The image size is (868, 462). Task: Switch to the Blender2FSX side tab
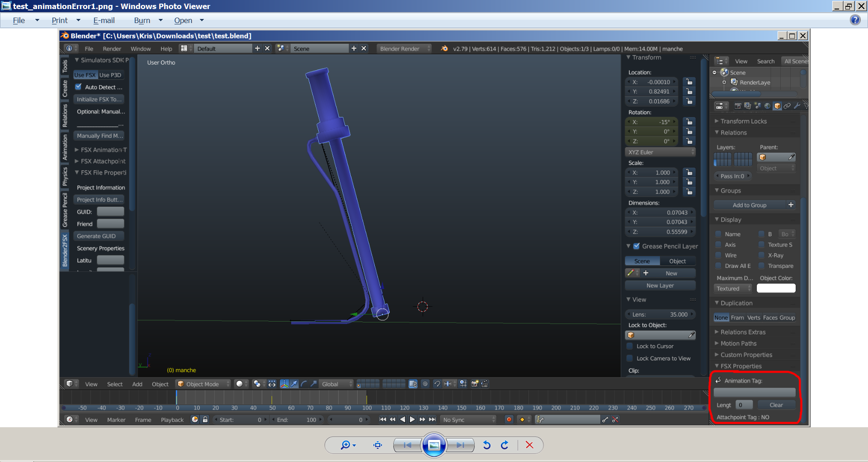65,250
